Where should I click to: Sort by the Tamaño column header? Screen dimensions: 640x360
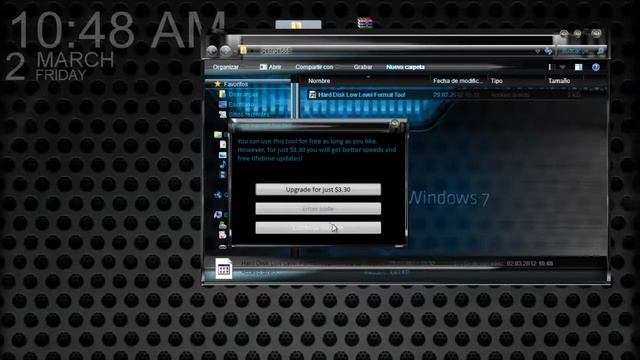pos(559,81)
